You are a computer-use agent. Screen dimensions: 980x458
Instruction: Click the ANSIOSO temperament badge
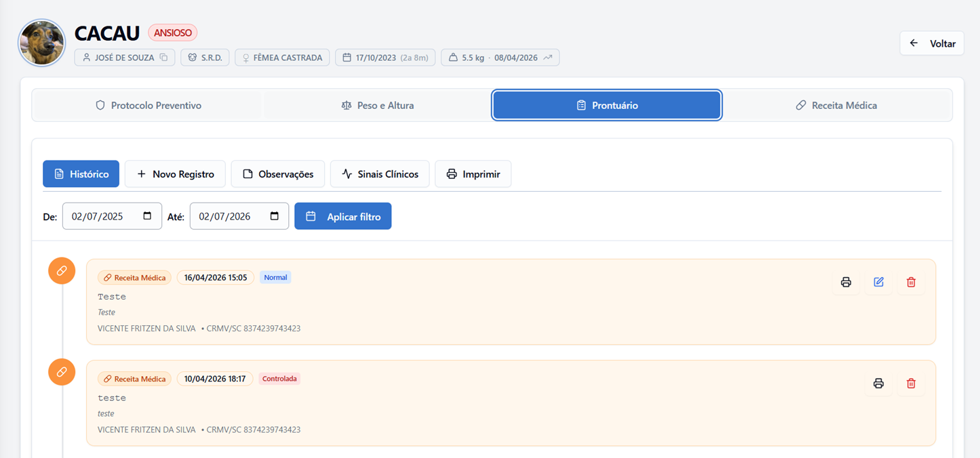173,33
